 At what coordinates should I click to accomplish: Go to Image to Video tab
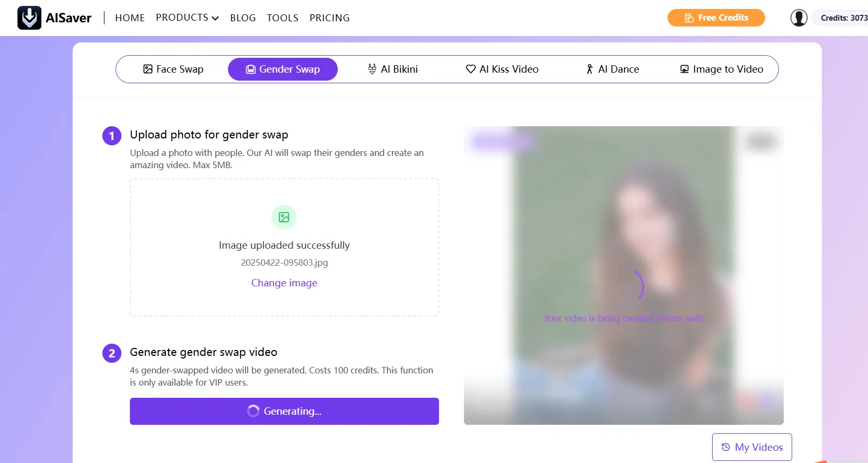(722, 69)
